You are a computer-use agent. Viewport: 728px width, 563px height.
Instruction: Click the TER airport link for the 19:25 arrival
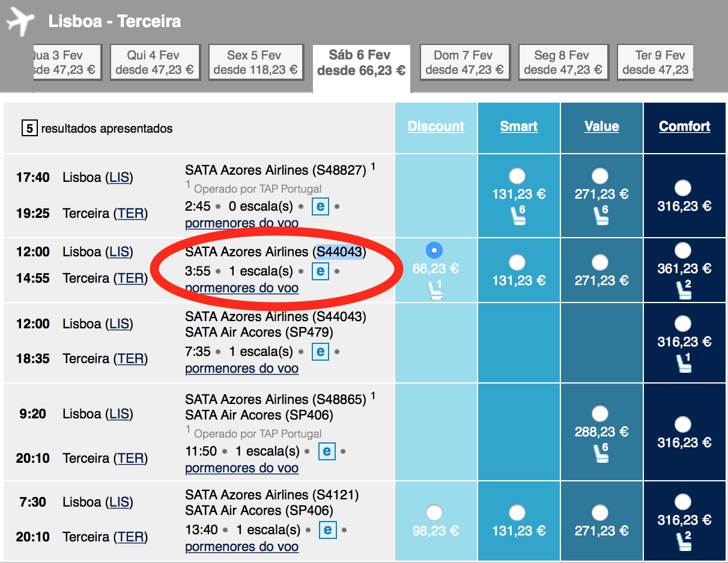click(130, 214)
